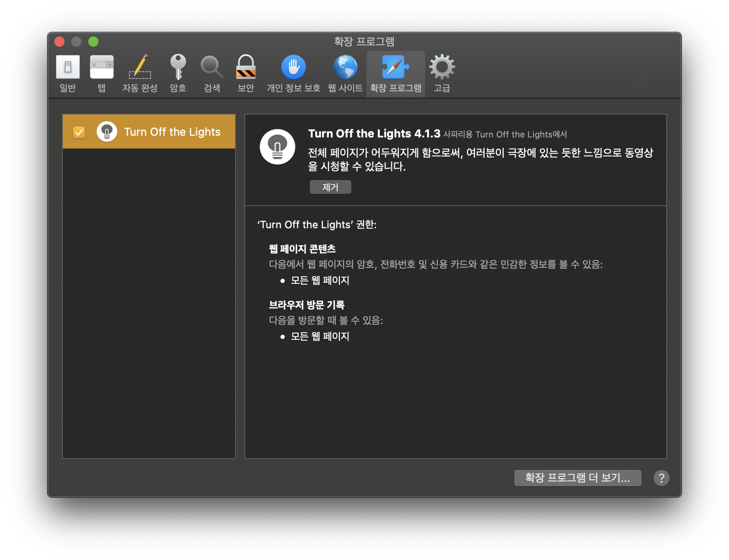Select Turn Off the Lights list row
Image resolution: width=729 pixels, height=560 pixels.
[x=149, y=132]
